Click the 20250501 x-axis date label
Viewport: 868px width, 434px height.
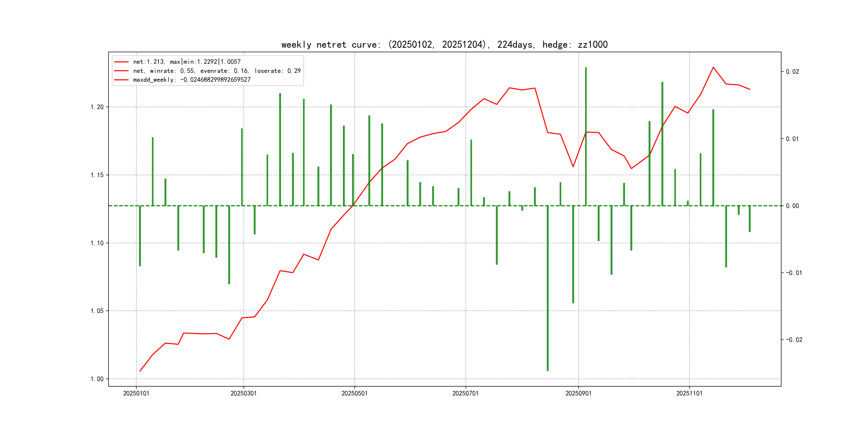click(354, 393)
